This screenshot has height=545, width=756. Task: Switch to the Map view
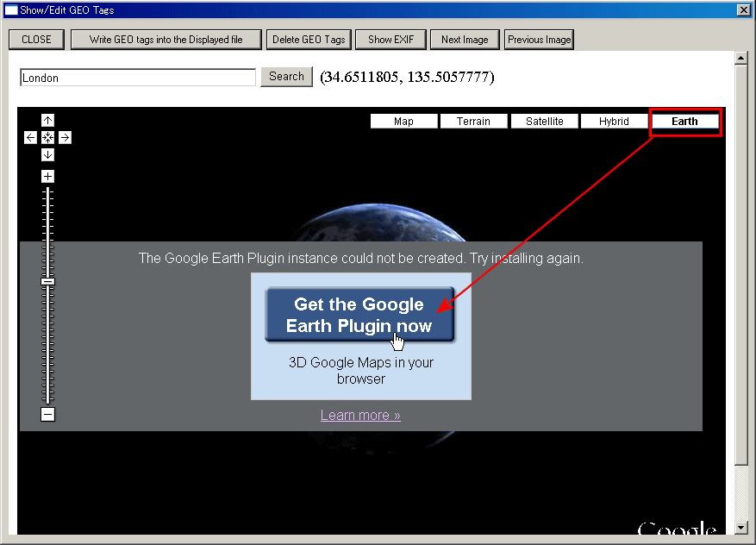pos(403,121)
